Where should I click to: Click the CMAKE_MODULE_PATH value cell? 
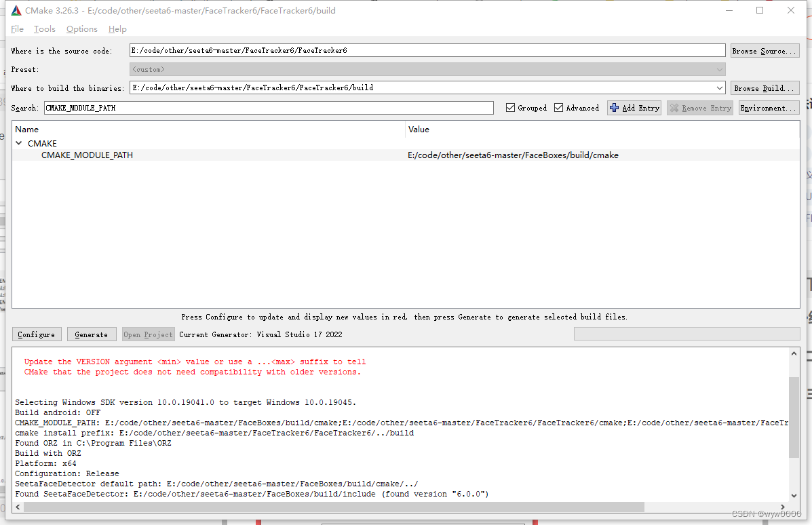point(513,155)
